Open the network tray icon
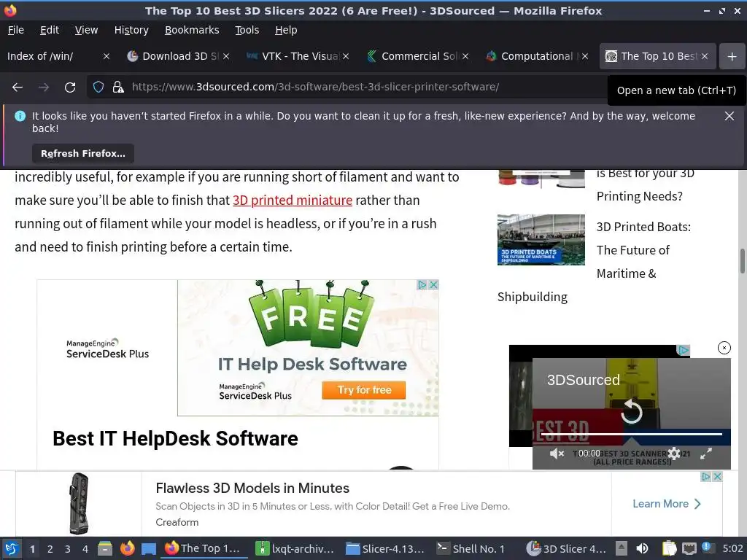The width and height of the screenshot is (747, 560). click(689, 548)
